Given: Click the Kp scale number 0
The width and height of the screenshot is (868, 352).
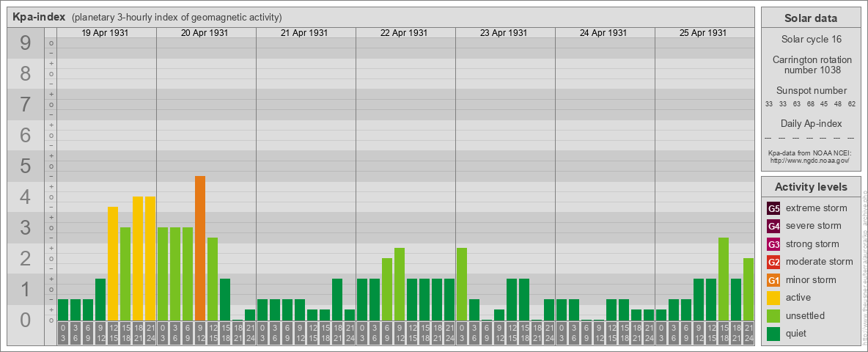Looking at the screenshot, I should click(26, 320).
